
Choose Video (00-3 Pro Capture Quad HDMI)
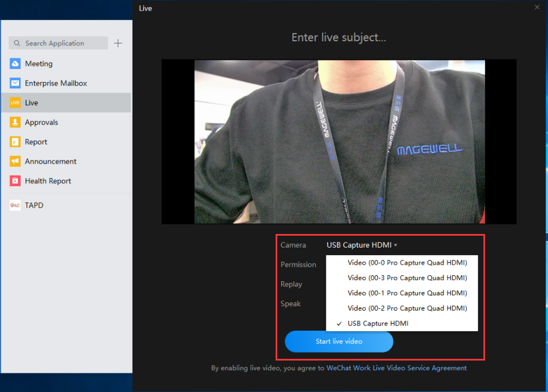[402, 278]
